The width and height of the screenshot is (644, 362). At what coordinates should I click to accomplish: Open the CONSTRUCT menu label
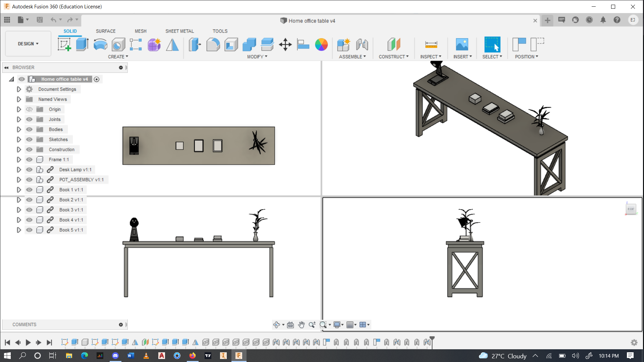tap(393, 57)
